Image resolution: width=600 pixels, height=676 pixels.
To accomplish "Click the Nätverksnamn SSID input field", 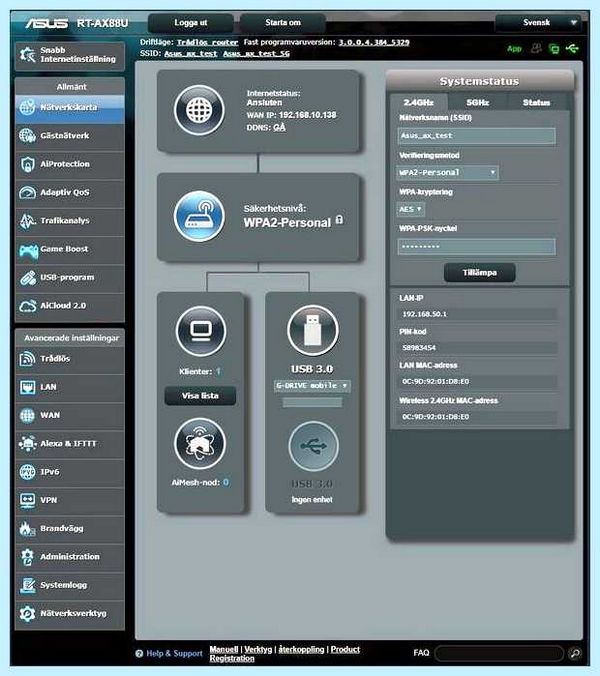I will [x=476, y=136].
